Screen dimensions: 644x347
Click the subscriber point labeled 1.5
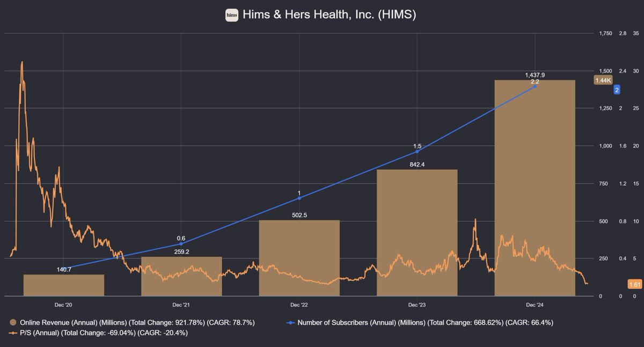417,151
